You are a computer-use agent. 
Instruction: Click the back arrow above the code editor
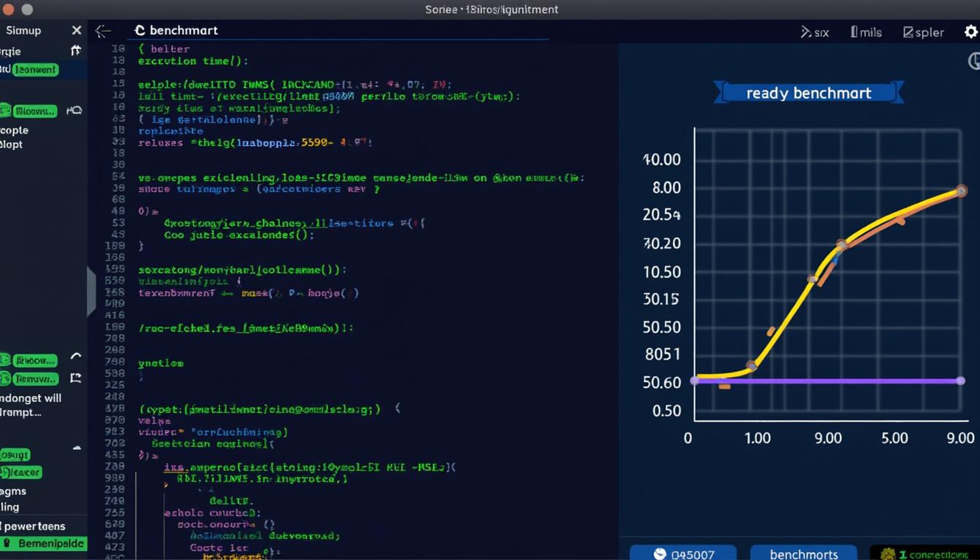pyautogui.click(x=103, y=31)
